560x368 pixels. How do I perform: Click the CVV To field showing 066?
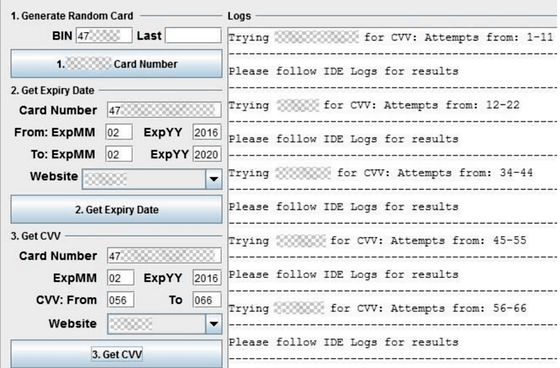206,300
